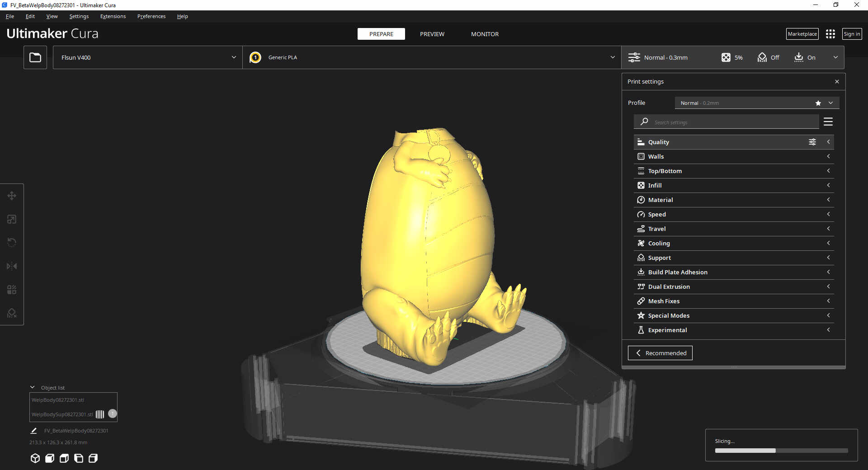Select the Rotate tool
868x470 pixels.
pyautogui.click(x=12, y=243)
